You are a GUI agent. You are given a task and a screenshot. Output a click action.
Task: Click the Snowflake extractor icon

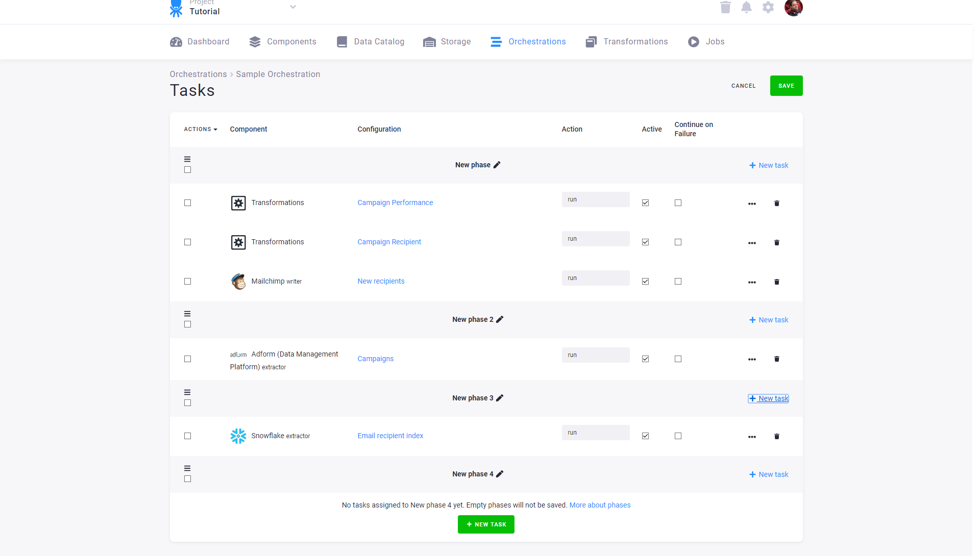tap(238, 436)
